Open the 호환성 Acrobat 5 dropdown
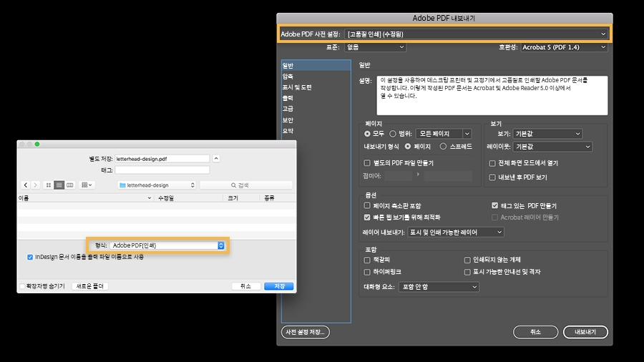 pyautogui.click(x=564, y=47)
